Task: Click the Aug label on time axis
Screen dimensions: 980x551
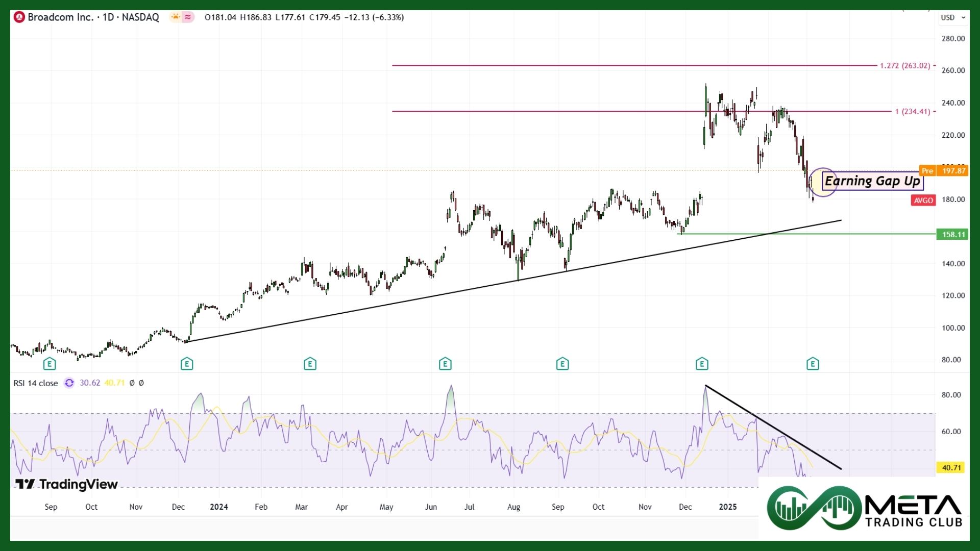Action: (513, 507)
